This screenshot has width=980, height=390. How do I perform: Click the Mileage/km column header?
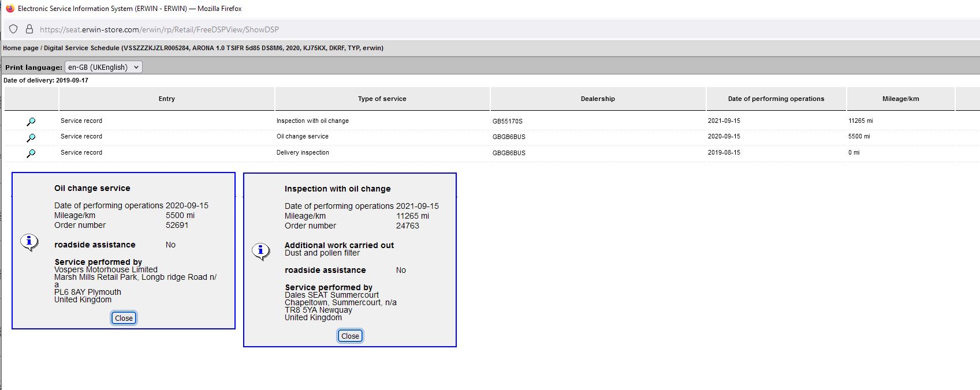coord(900,99)
